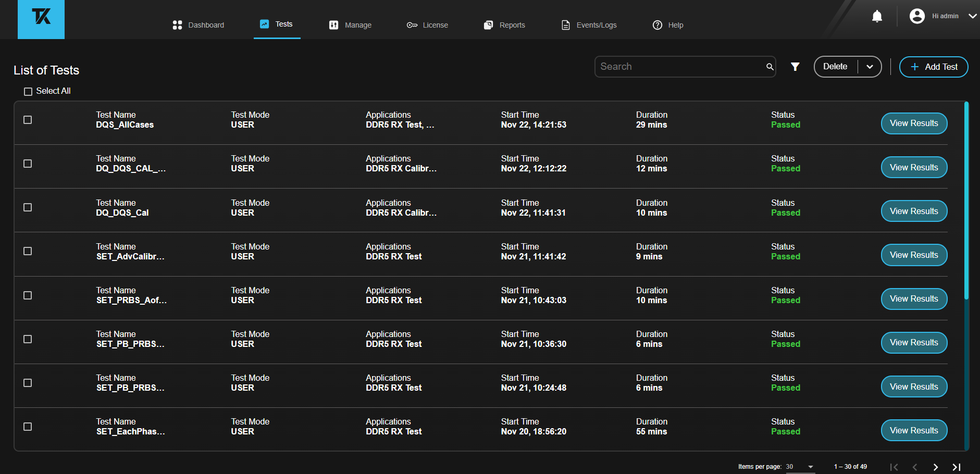980x474 pixels.
Task: Click the Add Test button
Action: click(x=934, y=67)
